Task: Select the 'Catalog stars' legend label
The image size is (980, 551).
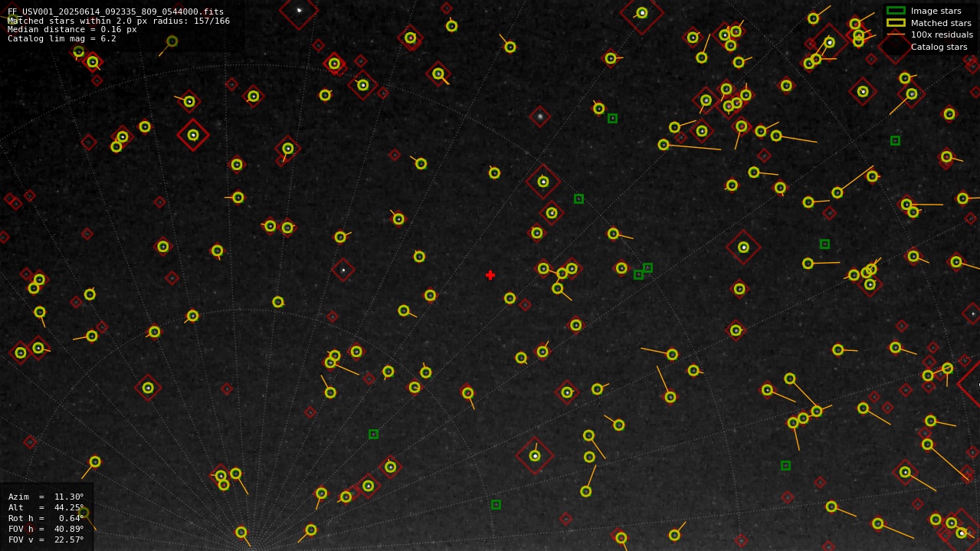Action: (x=939, y=47)
